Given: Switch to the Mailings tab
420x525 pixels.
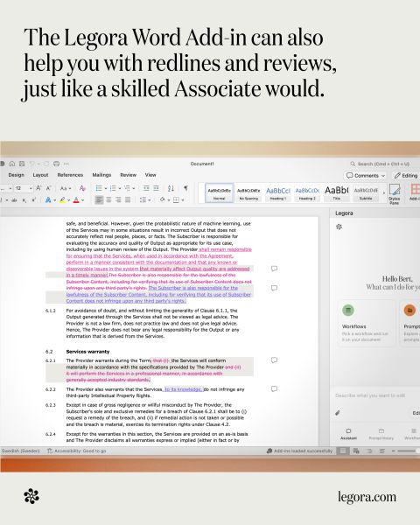Looking at the screenshot, I should [x=101, y=175].
